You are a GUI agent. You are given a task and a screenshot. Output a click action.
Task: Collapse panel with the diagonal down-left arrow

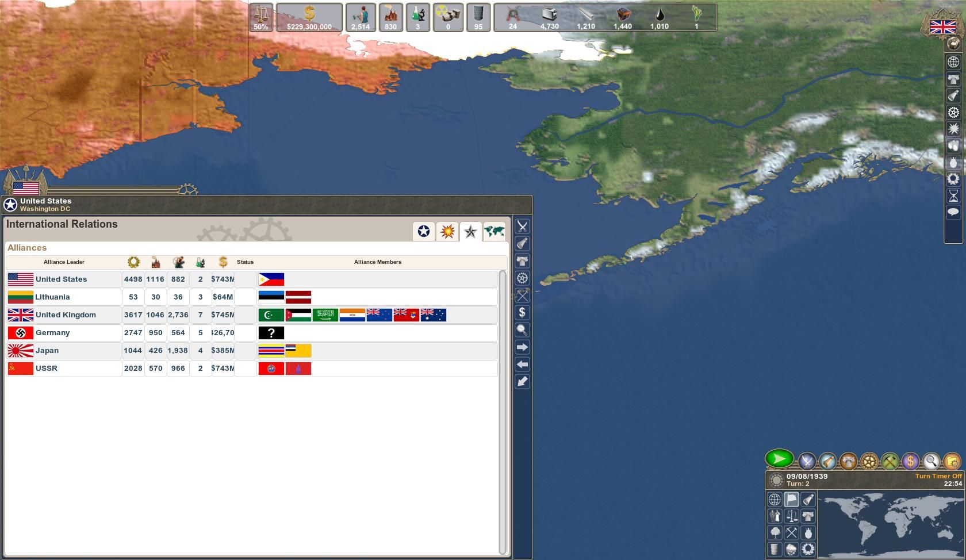coord(522,382)
